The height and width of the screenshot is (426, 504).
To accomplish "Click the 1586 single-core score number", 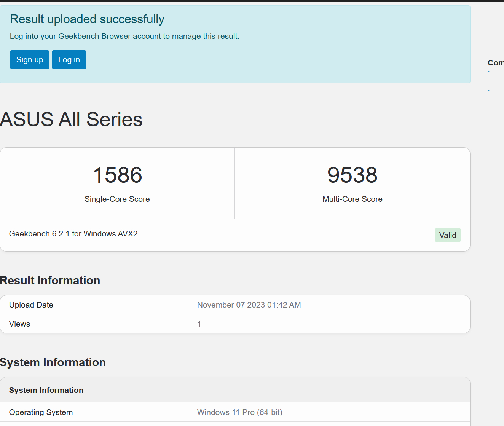I will click(117, 175).
